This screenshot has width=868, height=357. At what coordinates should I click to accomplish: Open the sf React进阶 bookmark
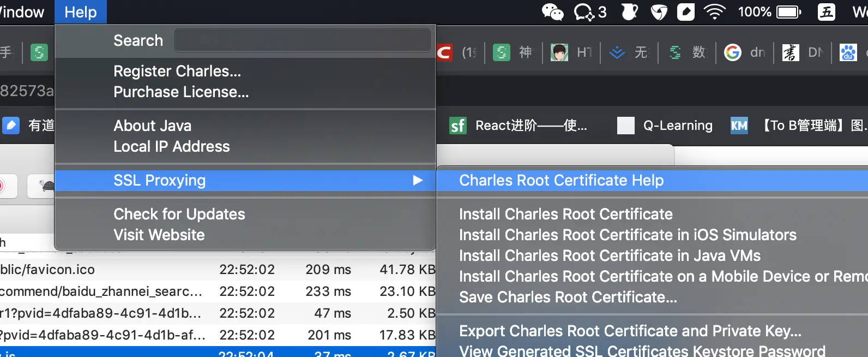click(x=518, y=126)
